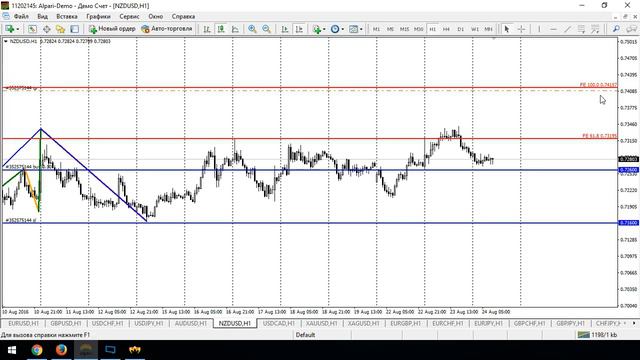Select the M15 timeframe

[x=404, y=29]
